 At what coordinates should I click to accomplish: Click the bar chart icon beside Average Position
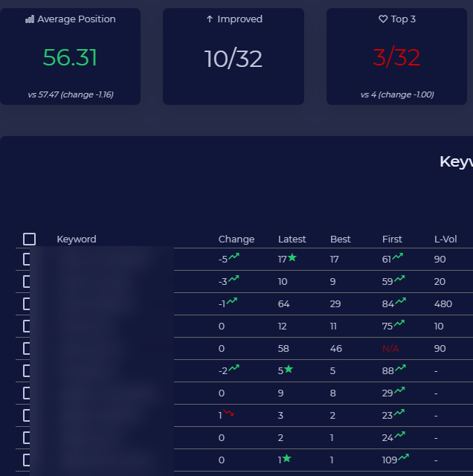pyautogui.click(x=30, y=19)
